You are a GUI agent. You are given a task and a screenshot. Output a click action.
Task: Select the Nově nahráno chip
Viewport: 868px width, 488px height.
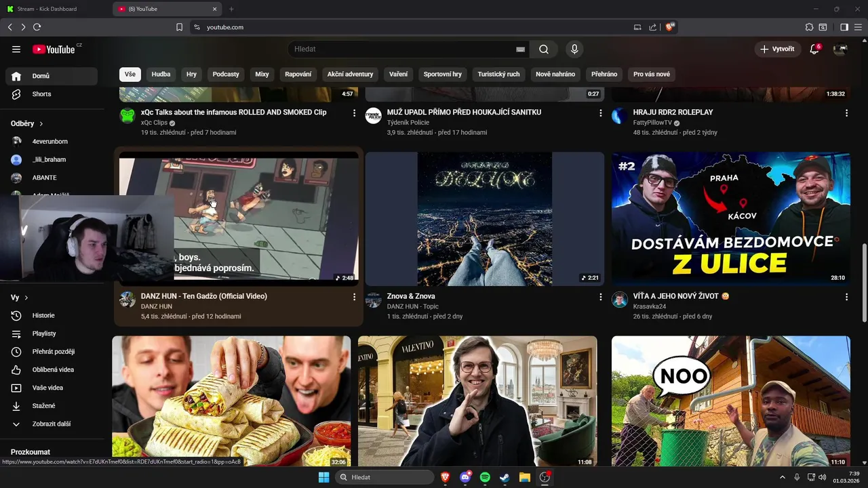click(555, 75)
